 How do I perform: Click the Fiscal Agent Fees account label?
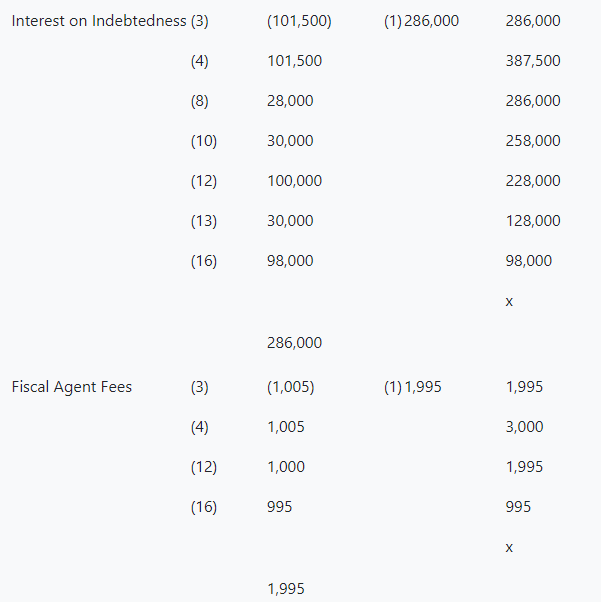coord(71,387)
